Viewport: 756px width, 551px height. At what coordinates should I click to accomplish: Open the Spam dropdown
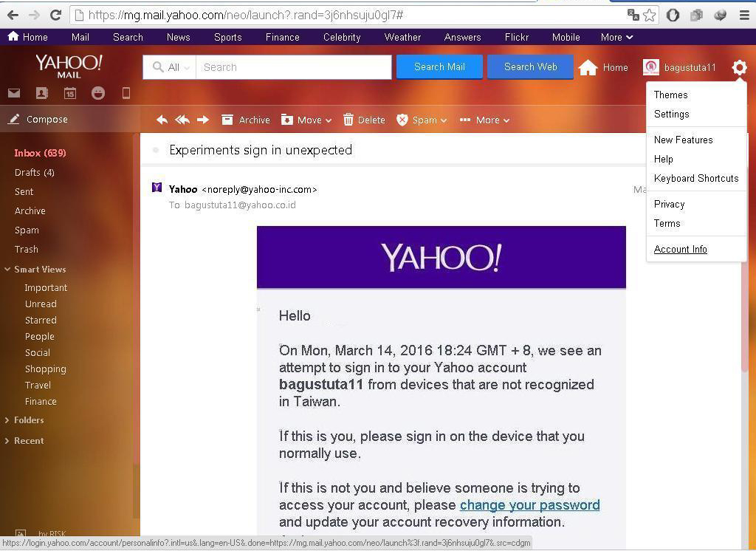(x=422, y=120)
